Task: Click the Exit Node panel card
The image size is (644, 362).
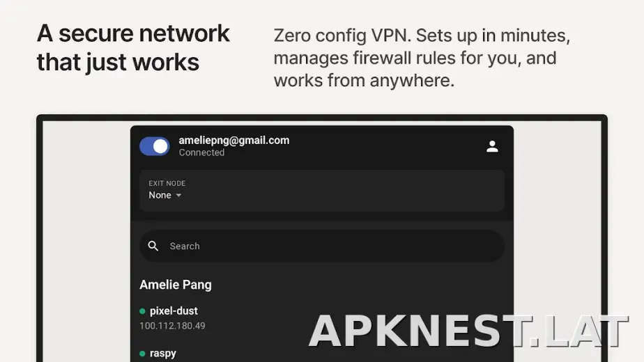Action: tap(322, 191)
